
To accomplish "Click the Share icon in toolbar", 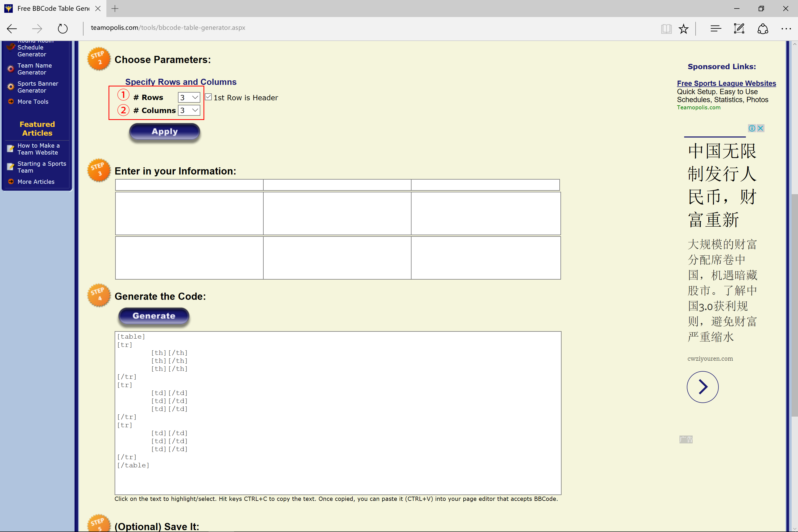I will click(x=763, y=29).
